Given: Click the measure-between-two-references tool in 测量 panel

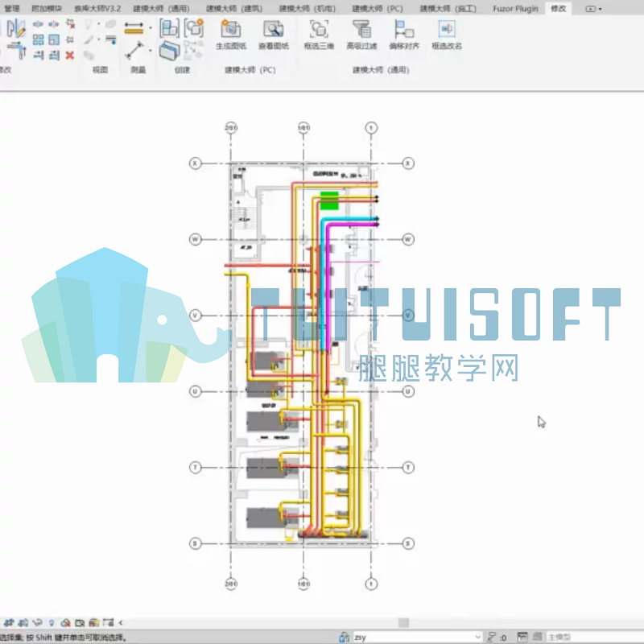Looking at the screenshot, I should click(134, 51).
